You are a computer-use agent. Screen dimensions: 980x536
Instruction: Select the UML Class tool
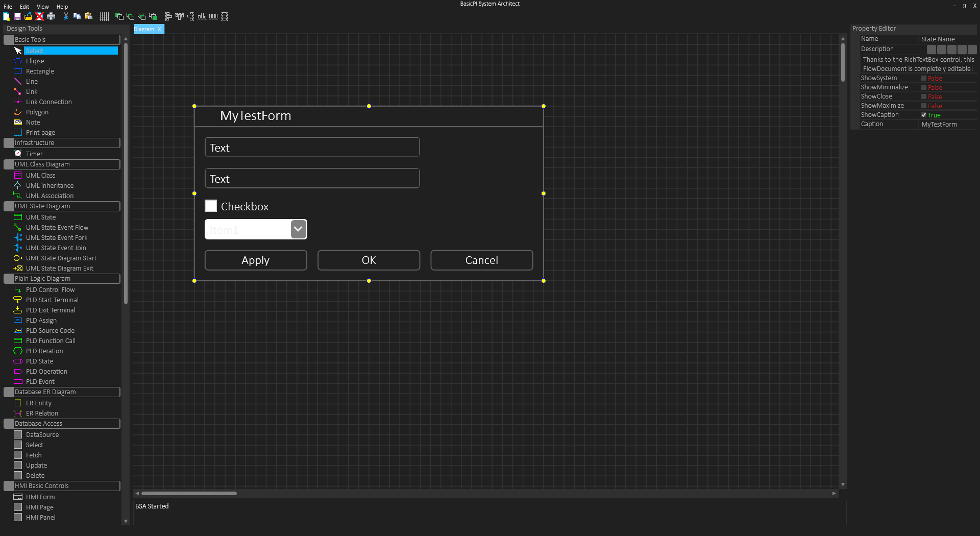tap(40, 175)
